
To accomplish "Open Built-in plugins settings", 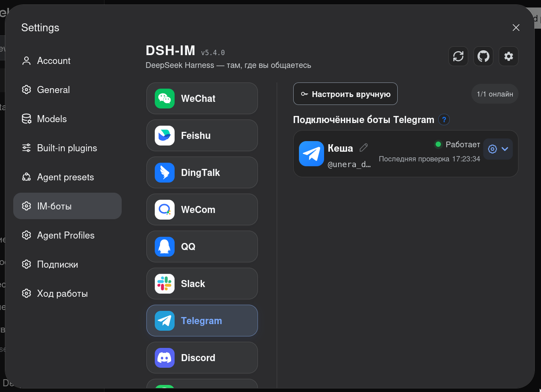I will point(67,148).
